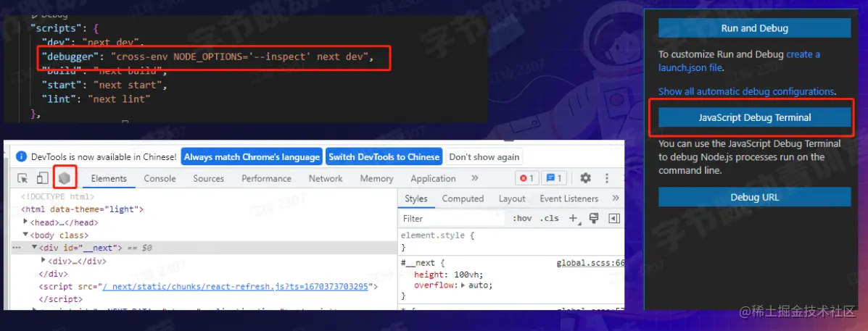The width and height of the screenshot is (868, 331).
Task: Collapse the body element node
Action: coord(25,235)
